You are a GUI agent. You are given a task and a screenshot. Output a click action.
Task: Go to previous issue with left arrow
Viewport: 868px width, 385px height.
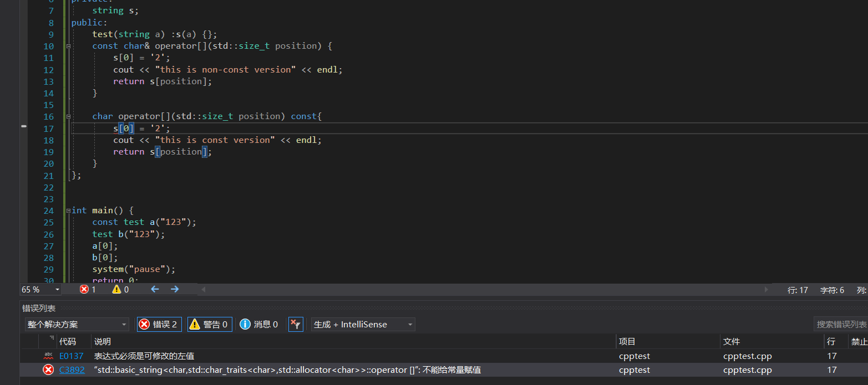[x=155, y=289]
